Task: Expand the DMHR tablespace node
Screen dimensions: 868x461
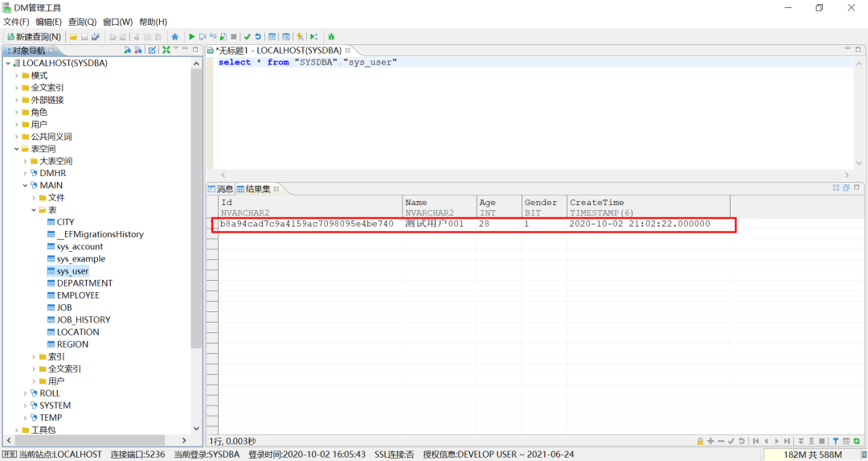Action: [25, 174]
